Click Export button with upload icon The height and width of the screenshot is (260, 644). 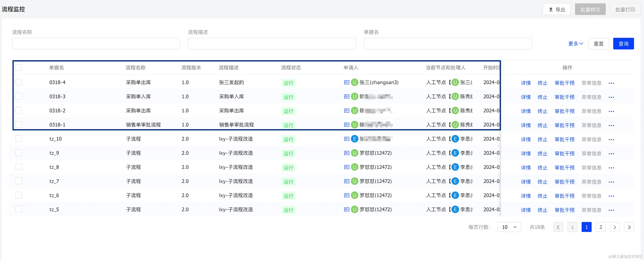tap(556, 10)
